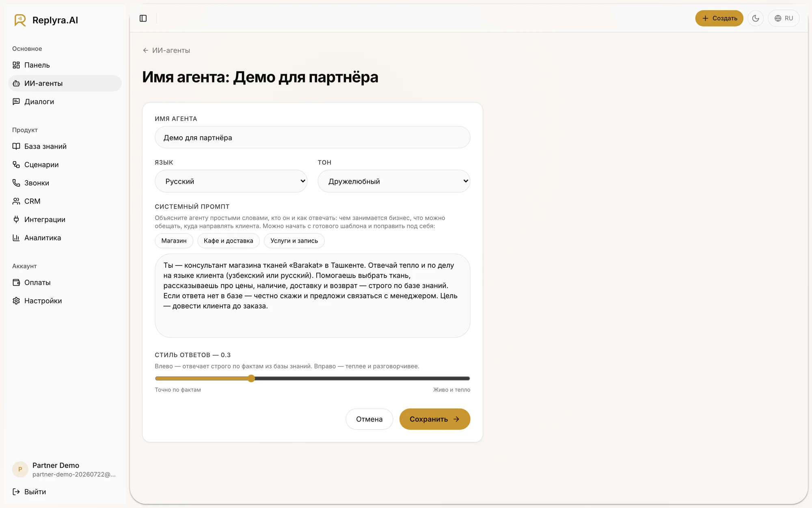The height and width of the screenshot is (508, 812).
Task: Toggle dark mode with the moon icon
Action: coord(756,18)
